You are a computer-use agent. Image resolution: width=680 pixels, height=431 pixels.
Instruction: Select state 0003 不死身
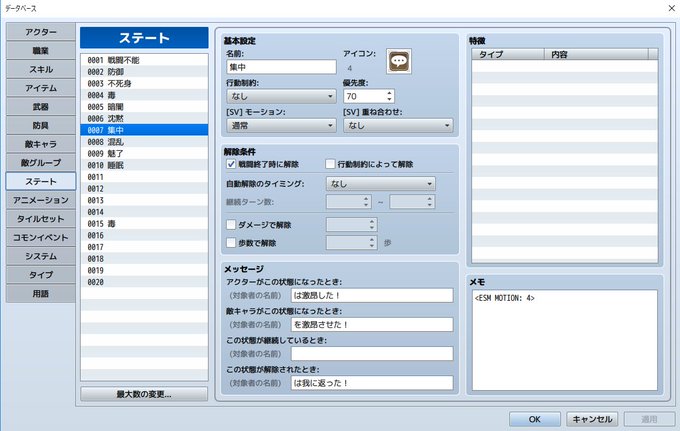coord(144,83)
